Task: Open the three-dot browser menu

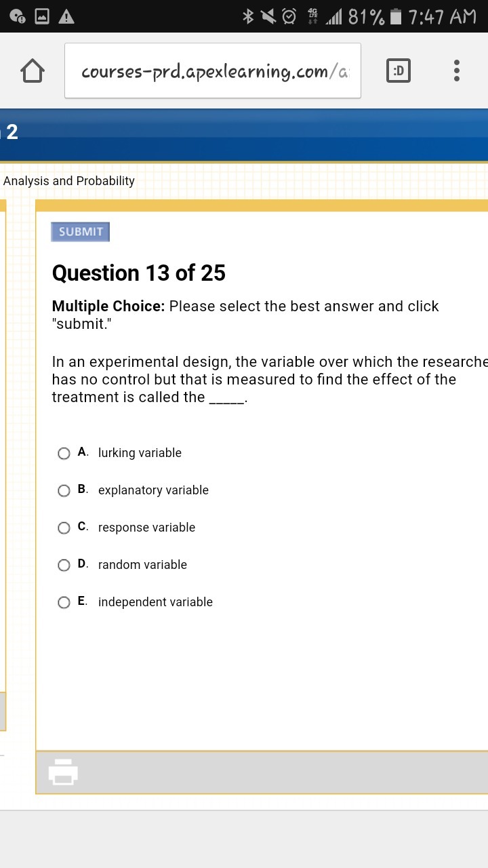Action: click(x=457, y=71)
